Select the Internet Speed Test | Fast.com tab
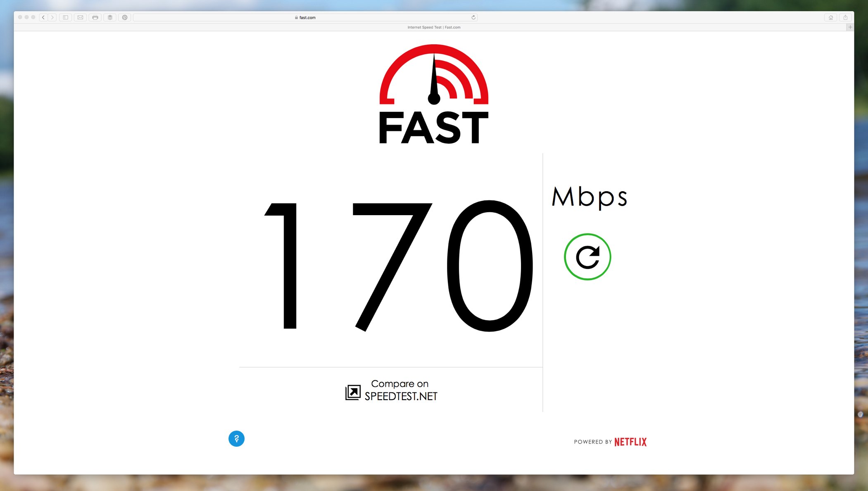Viewport: 868px width, 491px height. click(434, 27)
